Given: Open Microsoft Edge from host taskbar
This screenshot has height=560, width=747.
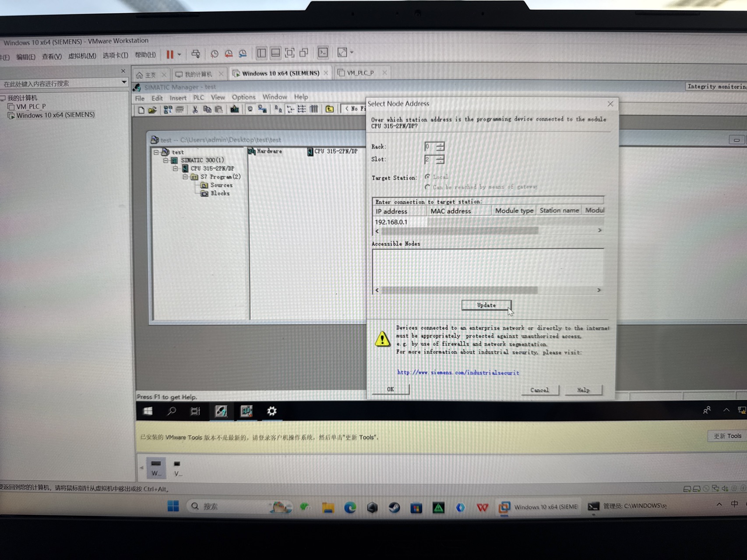Looking at the screenshot, I should click(x=350, y=507).
